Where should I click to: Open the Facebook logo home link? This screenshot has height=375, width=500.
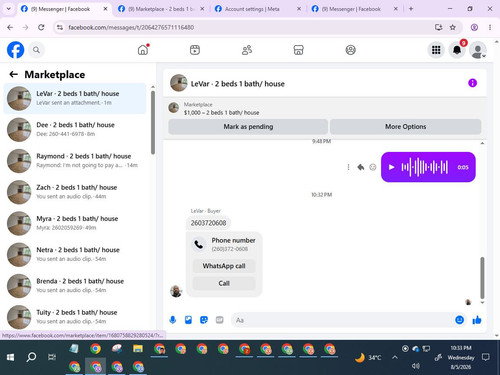(x=16, y=50)
